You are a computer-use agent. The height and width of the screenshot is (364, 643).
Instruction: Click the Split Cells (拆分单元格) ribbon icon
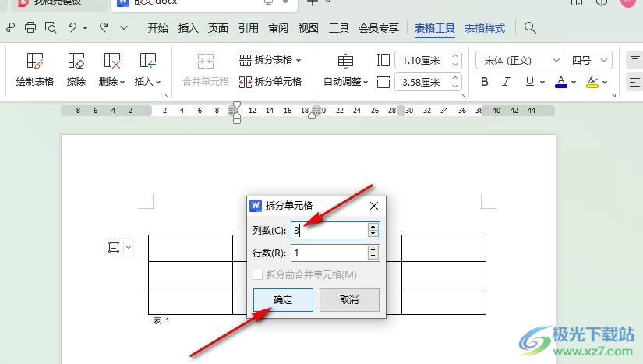(x=270, y=81)
